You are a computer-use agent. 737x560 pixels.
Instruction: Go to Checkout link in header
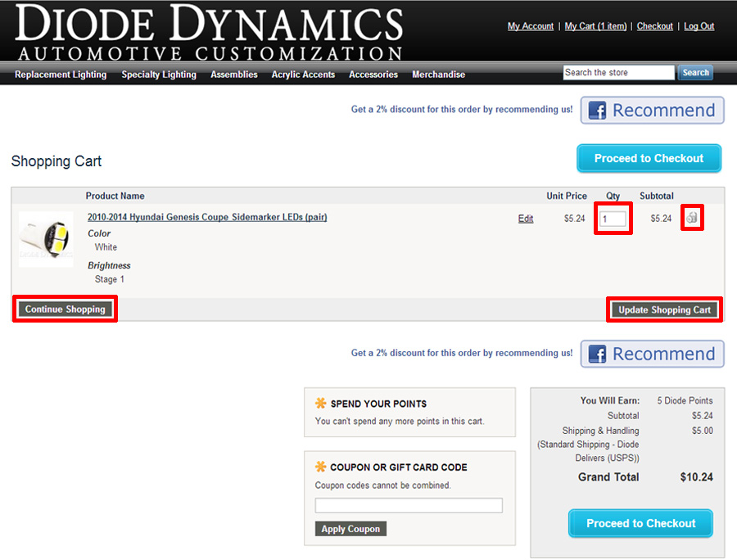click(655, 26)
